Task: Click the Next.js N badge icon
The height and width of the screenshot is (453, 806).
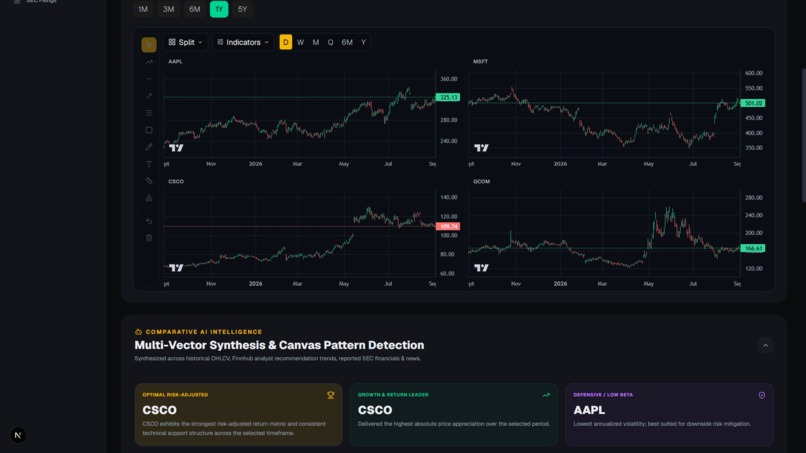Action: click(x=18, y=435)
